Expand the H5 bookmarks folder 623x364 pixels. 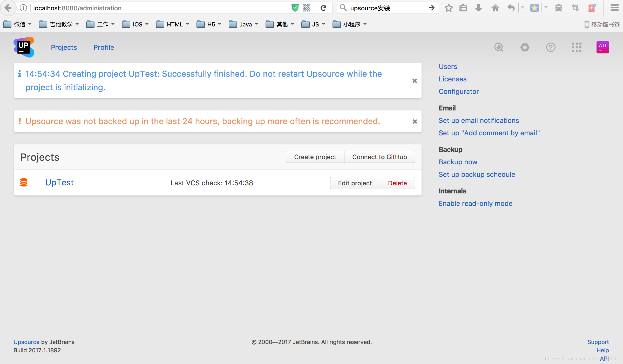pyautogui.click(x=209, y=24)
